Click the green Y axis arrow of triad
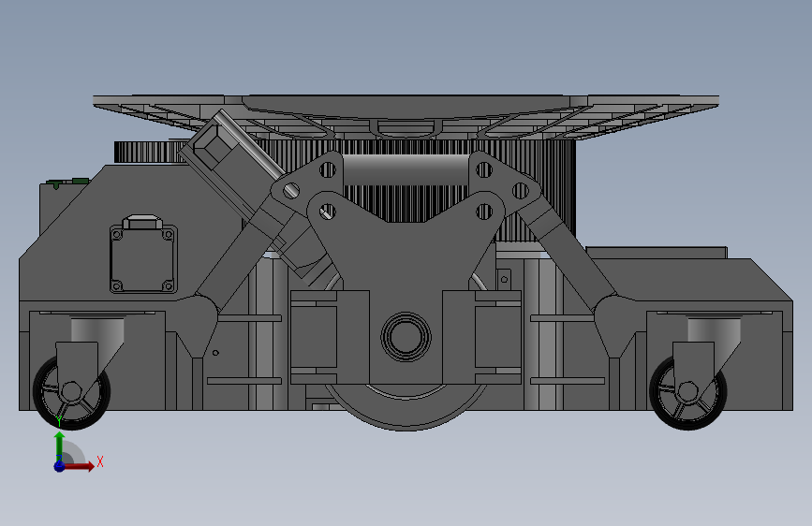812x526 pixels. [x=60, y=445]
